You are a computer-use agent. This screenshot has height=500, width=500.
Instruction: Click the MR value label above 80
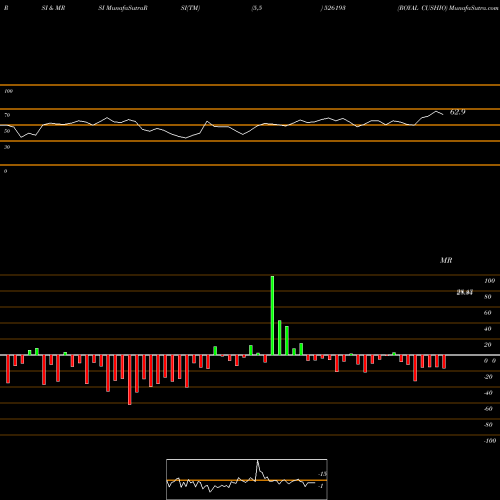point(465,293)
